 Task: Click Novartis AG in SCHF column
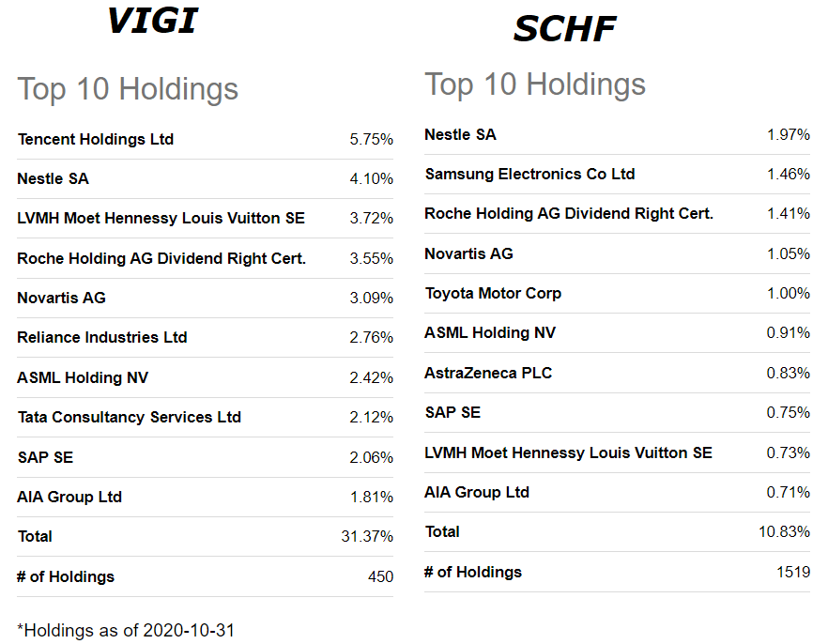(469, 253)
